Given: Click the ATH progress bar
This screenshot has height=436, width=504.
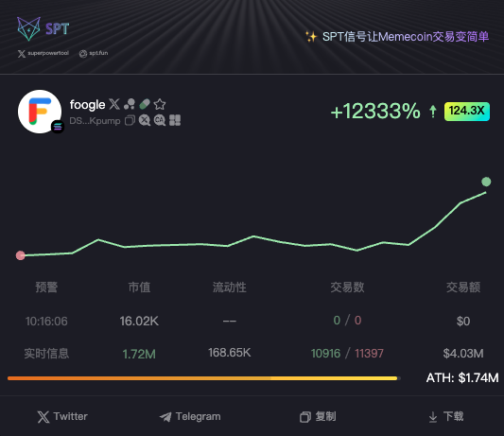Looking at the screenshot, I should [x=204, y=378].
